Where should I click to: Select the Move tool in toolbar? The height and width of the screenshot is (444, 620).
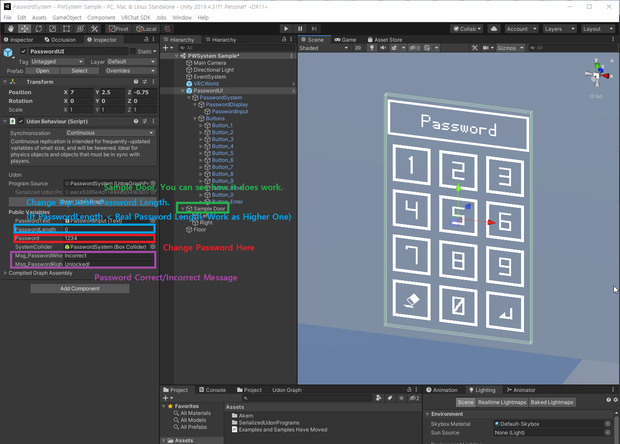point(24,28)
